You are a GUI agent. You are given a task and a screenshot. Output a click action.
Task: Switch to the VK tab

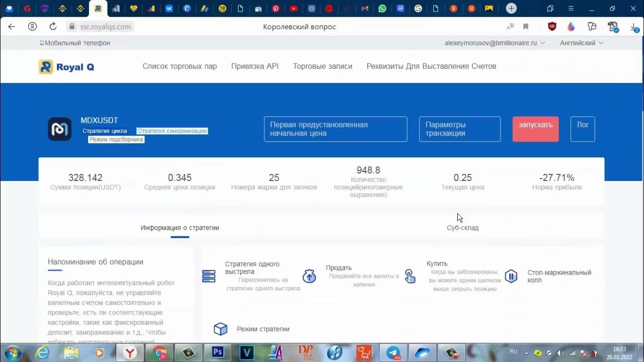tap(169, 9)
